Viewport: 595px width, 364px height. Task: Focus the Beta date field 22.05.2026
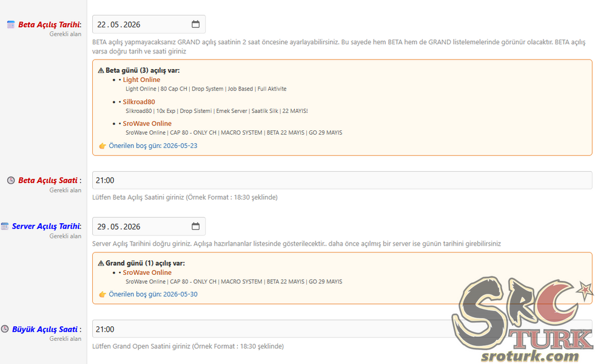pos(149,24)
